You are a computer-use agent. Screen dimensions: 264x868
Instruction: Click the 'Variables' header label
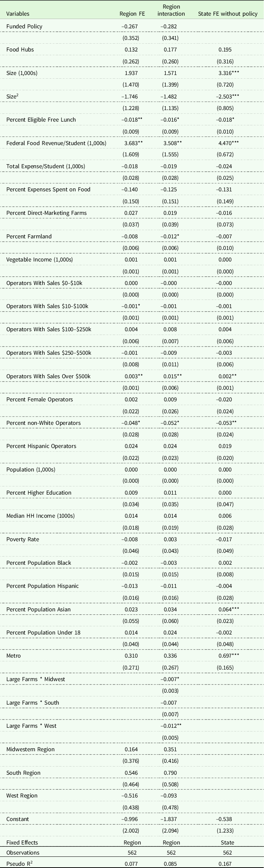tap(18, 14)
